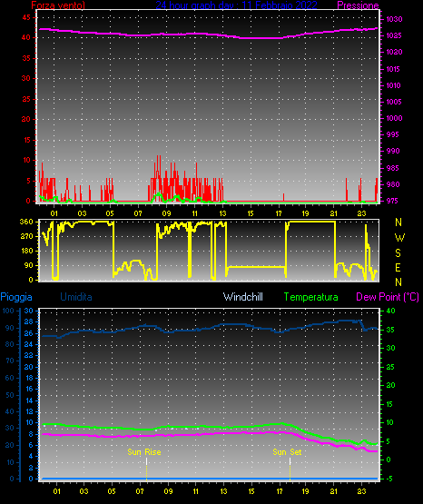Click the Sun Set marker
The image size is (423, 504).
[287, 452]
